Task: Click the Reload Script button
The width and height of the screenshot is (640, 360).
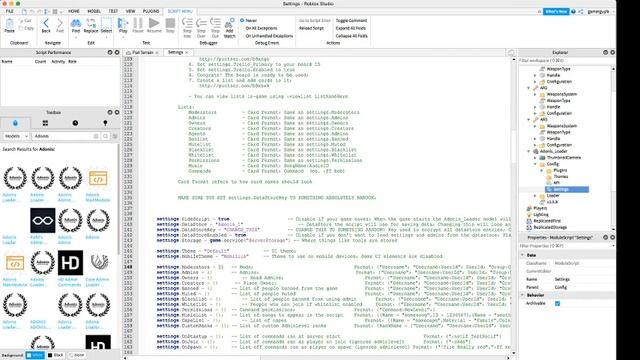Action: pyautogui.click(x=311, y=28)
